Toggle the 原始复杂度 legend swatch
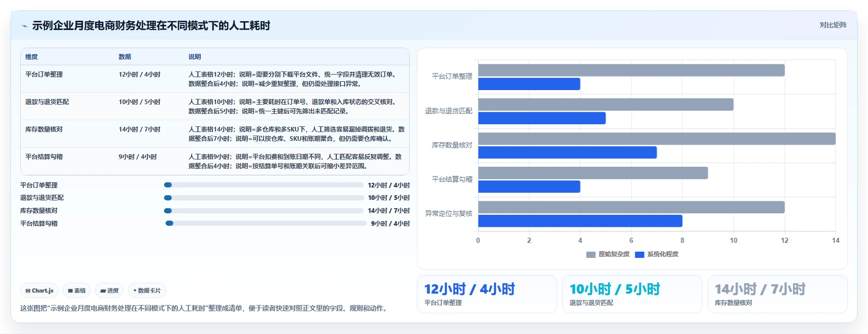The width and height of the screenshot is (868, 334). tap(591, 254)
